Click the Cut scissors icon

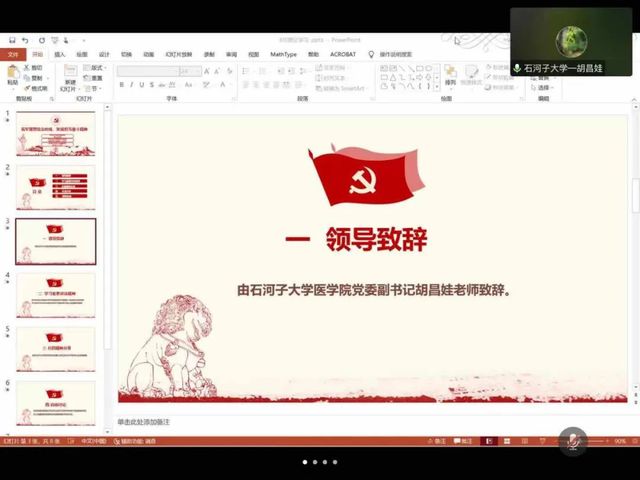27,67
